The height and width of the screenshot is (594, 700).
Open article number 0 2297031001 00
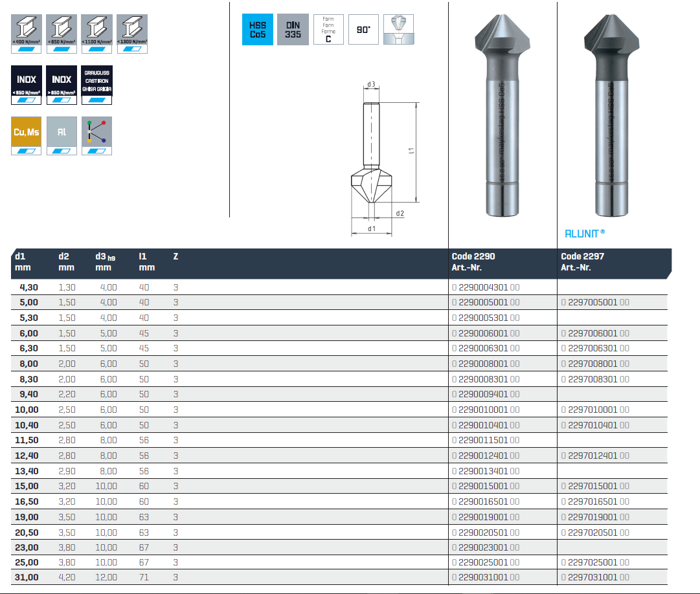[595, 577]
